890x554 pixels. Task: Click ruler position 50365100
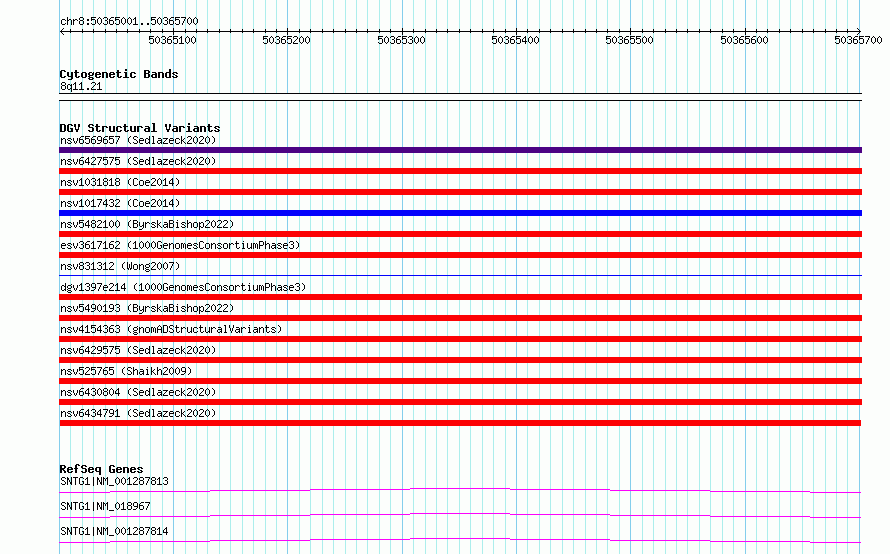point(173,40)
